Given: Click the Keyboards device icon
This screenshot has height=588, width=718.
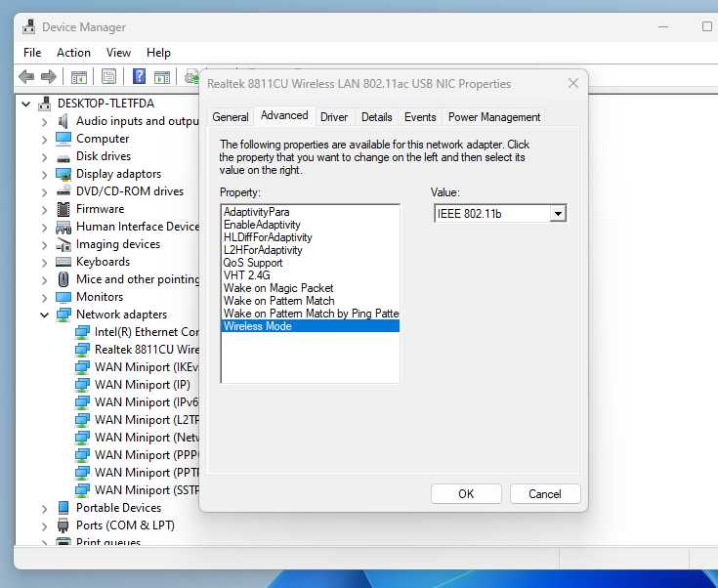Looking at the screenshot, I should coord(63,262).
